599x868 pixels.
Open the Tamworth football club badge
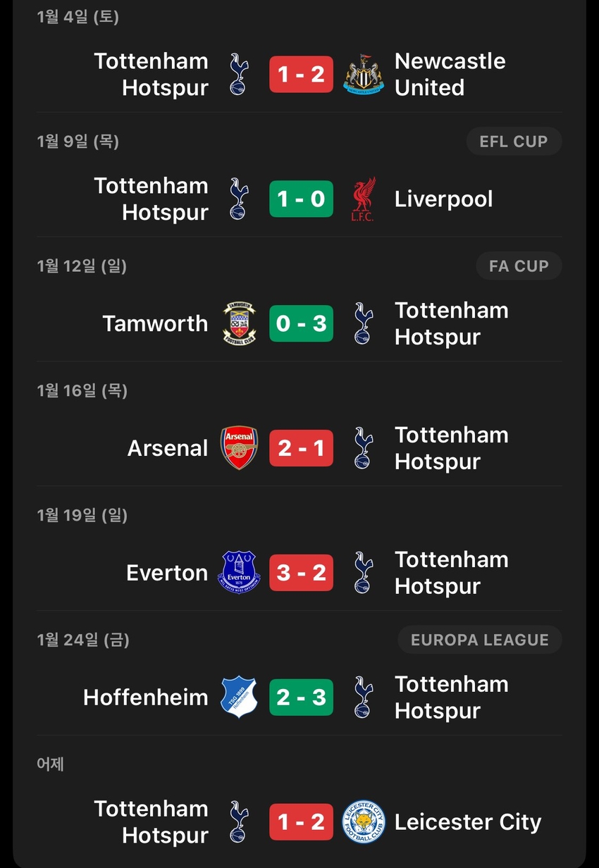click(240, 323)
